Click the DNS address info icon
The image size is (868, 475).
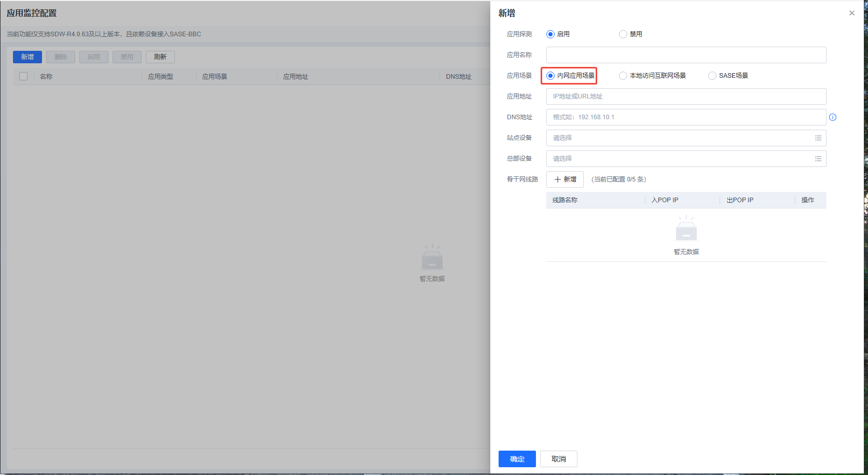[833, 117]
